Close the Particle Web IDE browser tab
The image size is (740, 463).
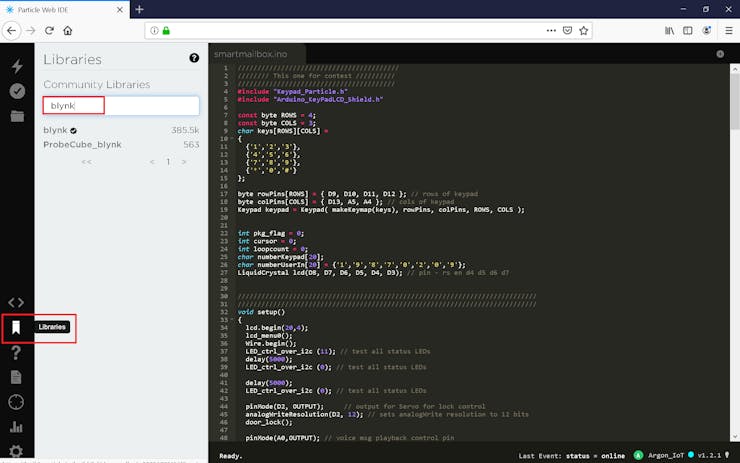tap(120, 9)
